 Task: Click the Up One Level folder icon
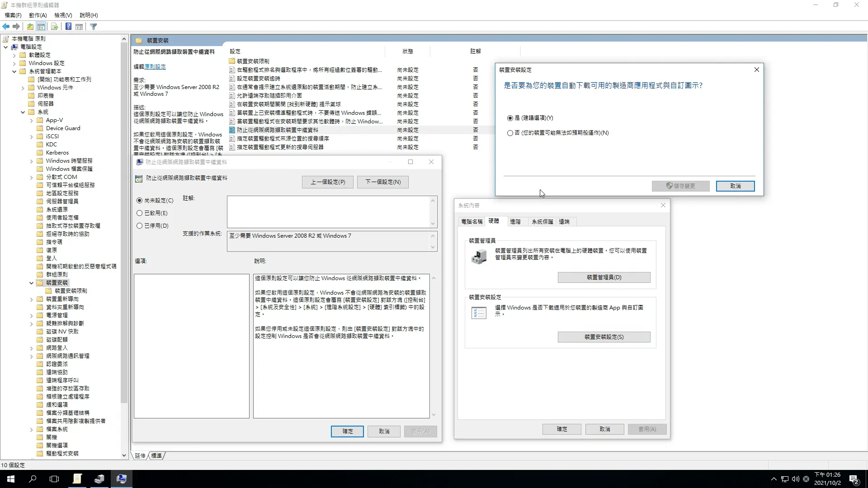[30, 27]
